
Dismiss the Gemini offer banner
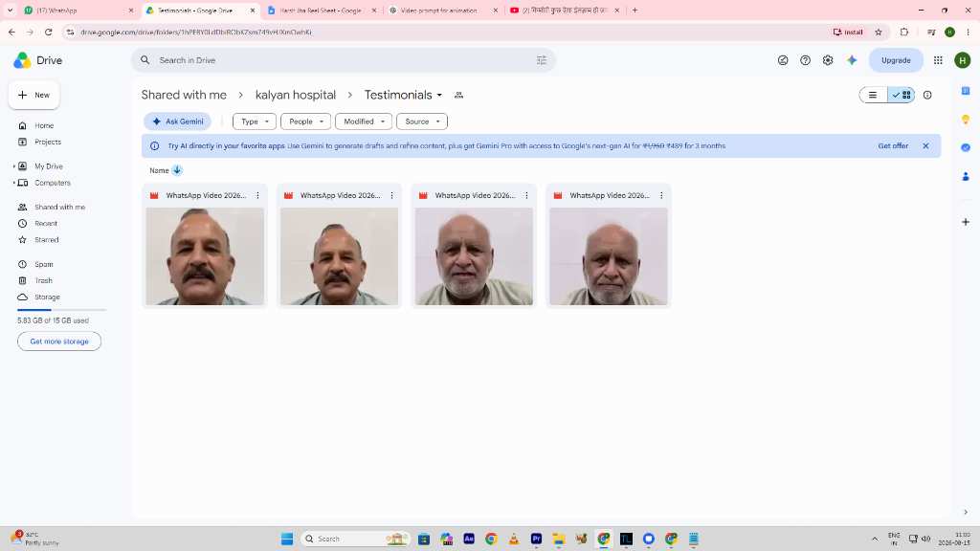point(925,145)
